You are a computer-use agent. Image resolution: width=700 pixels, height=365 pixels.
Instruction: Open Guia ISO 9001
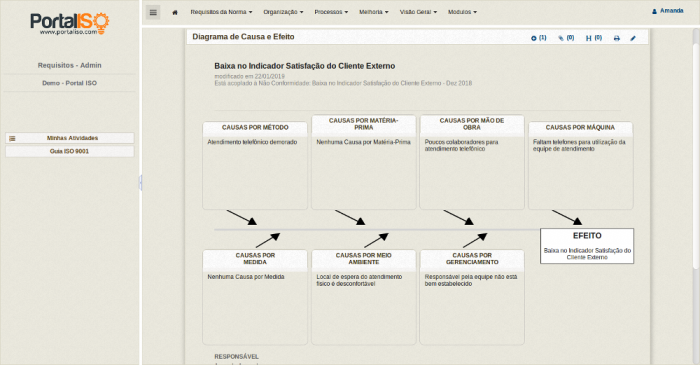[70, 152]
